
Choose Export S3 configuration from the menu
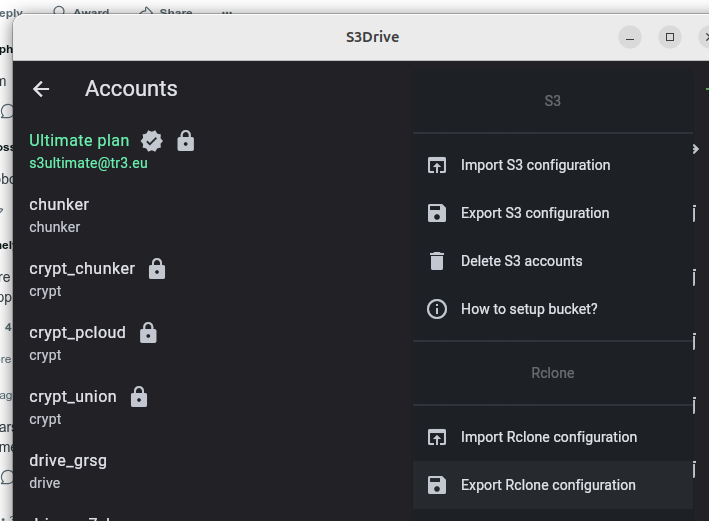(x=553, y=213)
